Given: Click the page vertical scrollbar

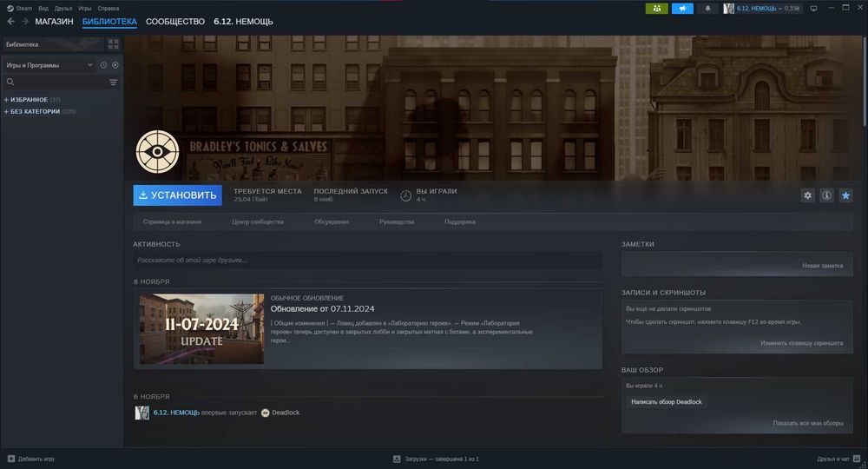Looking at the screenshot, I should pos(865,81).
